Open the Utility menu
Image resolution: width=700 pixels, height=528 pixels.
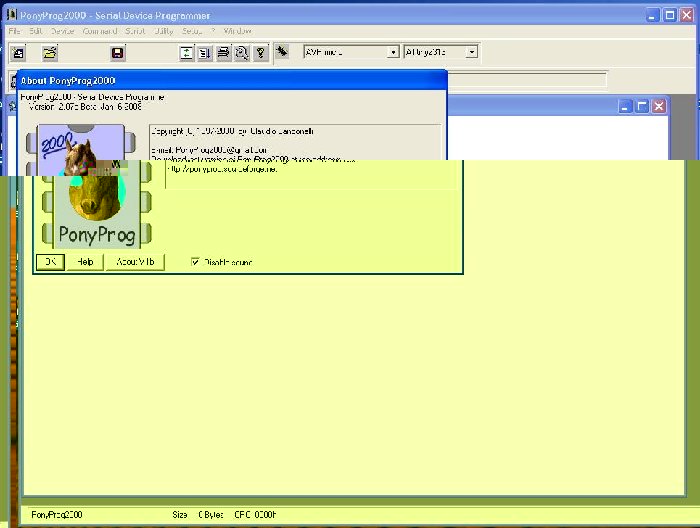(163, 31)
